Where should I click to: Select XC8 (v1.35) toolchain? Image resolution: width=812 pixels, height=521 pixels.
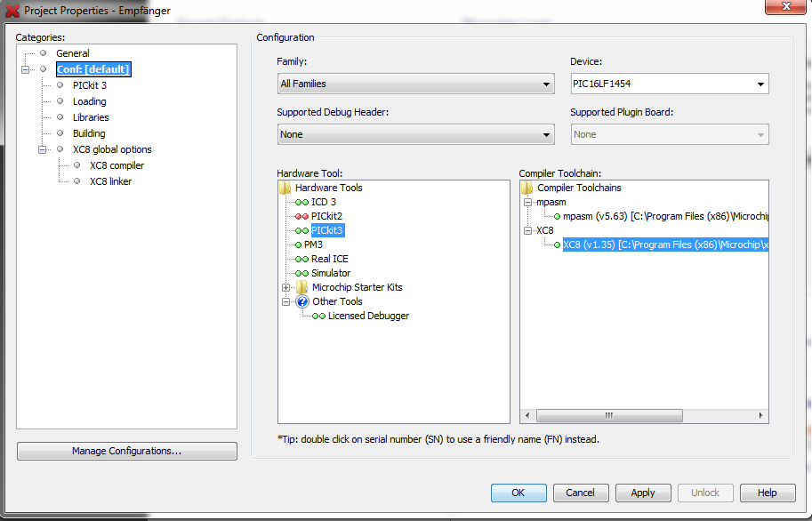pos(665,245)
